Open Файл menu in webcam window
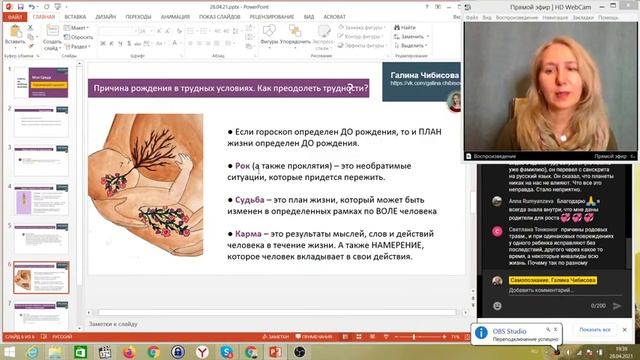The width and height of the screenshot is (640, 360). pyautogui.click(x=471, y=18)
